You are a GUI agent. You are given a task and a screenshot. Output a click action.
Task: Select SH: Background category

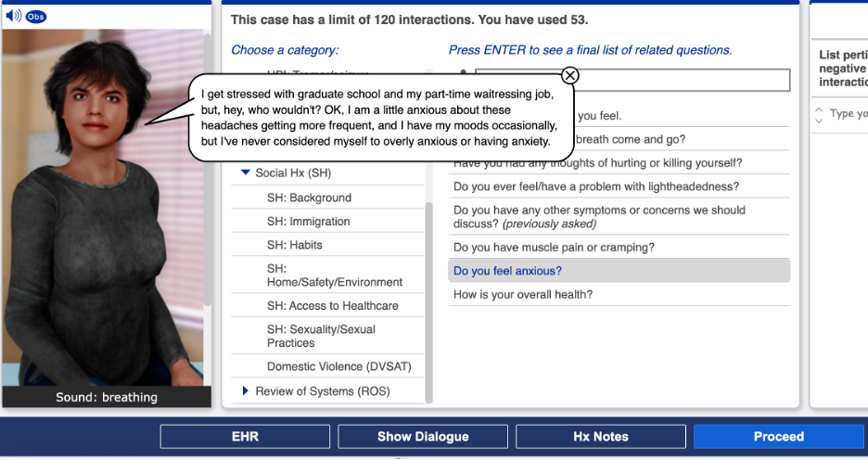click(x=309, y=198)
